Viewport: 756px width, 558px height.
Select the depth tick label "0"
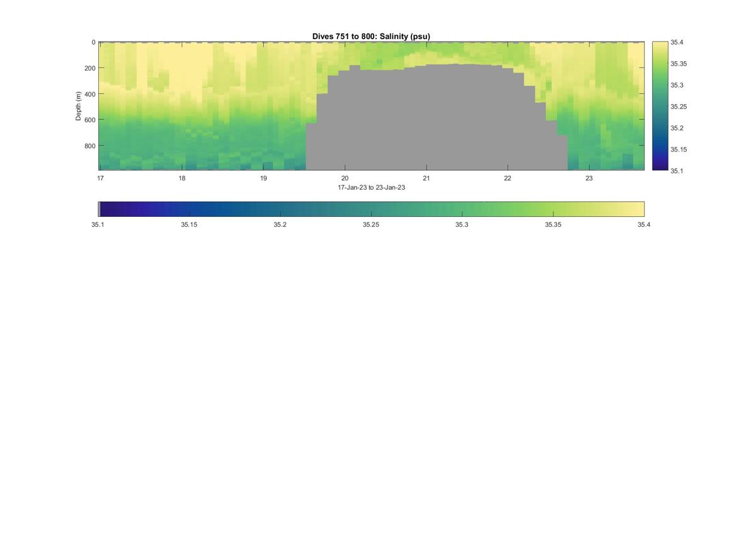93,43
